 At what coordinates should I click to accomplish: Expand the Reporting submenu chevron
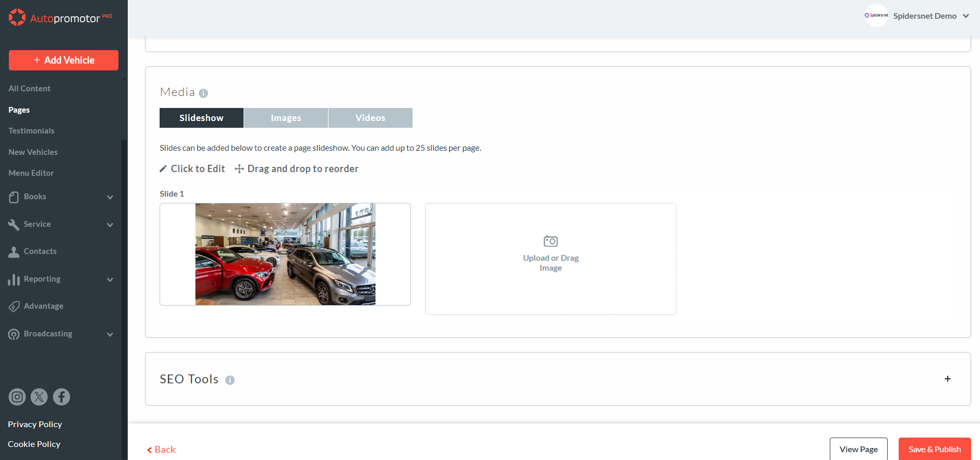click(110, 280)
